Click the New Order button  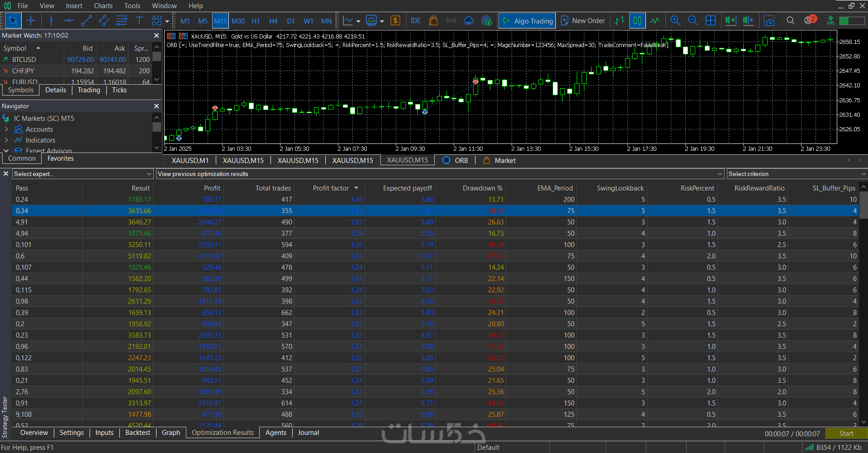pyautogui.click(x=583, y=21)
